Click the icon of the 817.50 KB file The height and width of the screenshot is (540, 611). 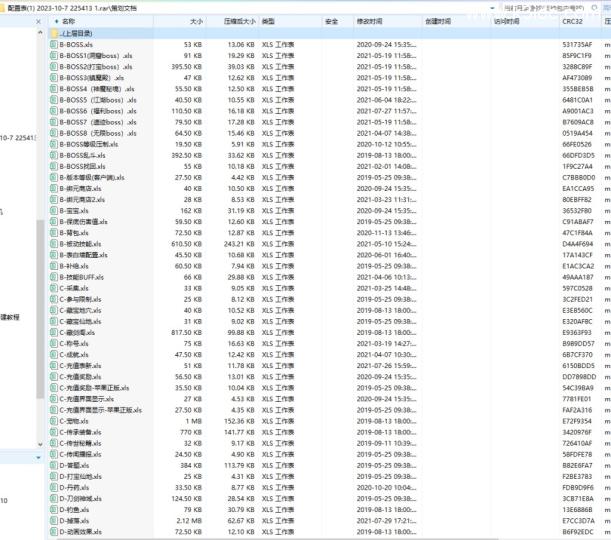(54, 332)
